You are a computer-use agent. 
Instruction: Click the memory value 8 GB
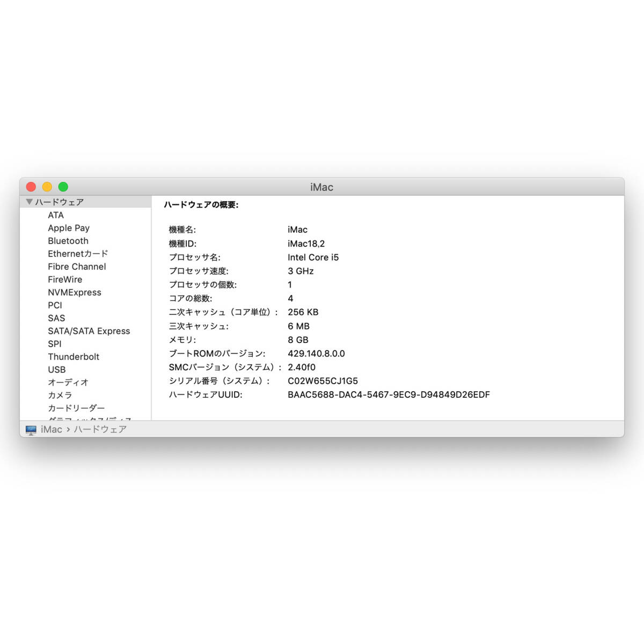[298, 340]
